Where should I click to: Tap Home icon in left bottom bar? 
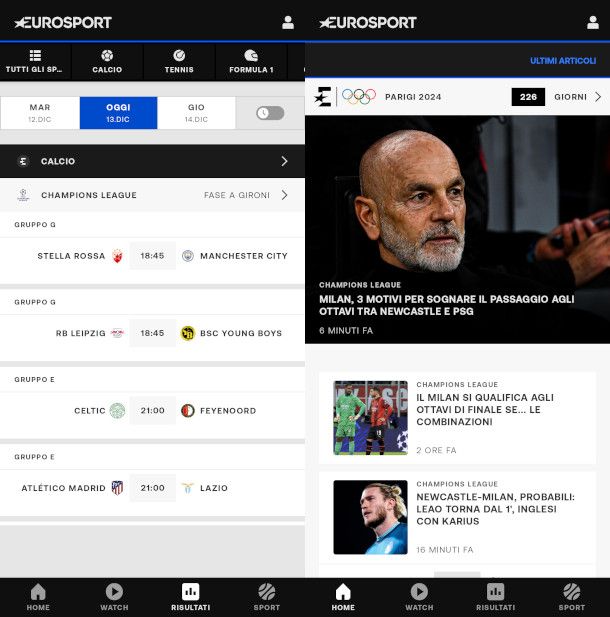pyautogui.click(x=38, y=592)
